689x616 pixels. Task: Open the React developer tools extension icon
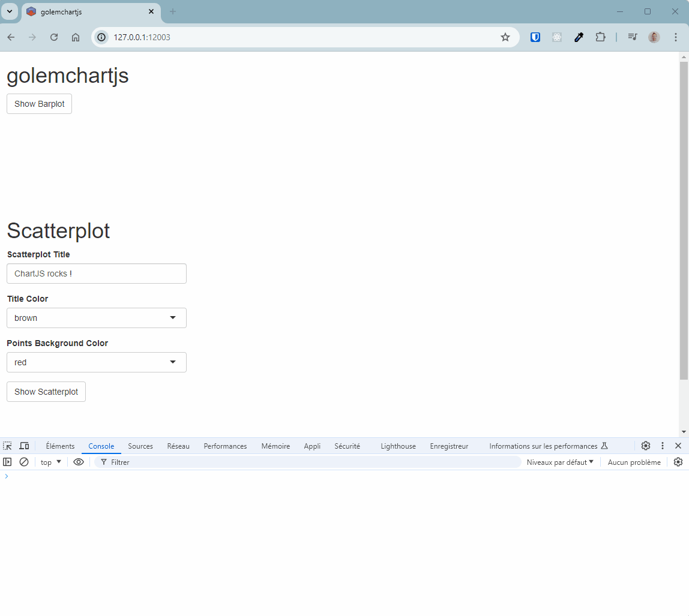[557, 37]
